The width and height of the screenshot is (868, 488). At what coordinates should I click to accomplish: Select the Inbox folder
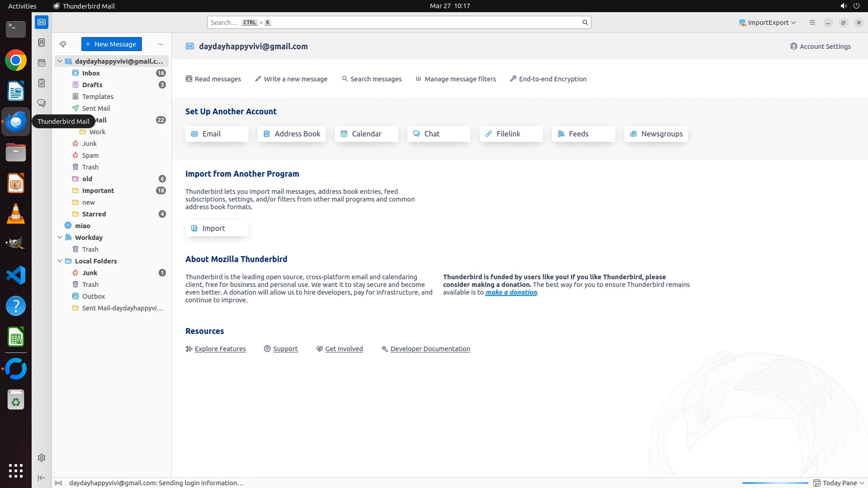(x=91, y=73)
